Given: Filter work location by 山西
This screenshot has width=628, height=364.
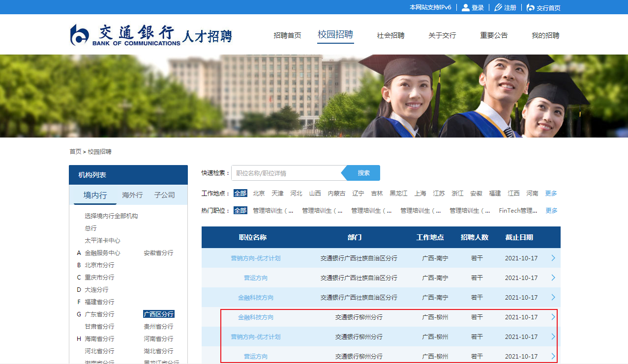Looking at the screenshot, I should pyautogui.click(x=315, y=194).
